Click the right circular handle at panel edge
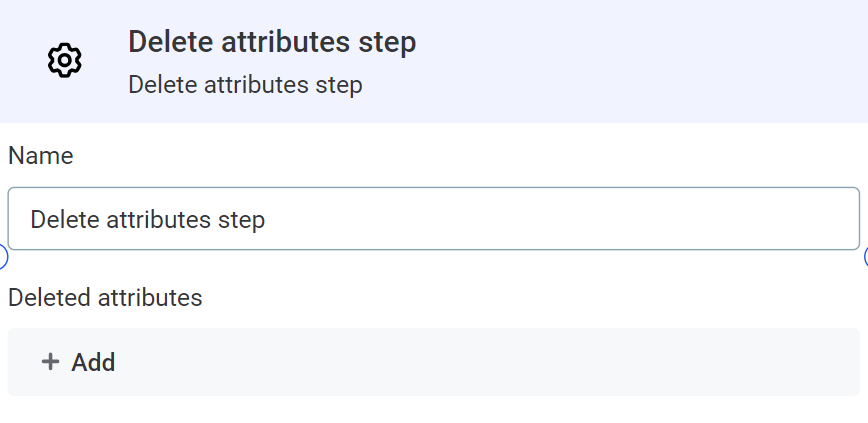Screen dimensions: 868x423 (865, 258)
